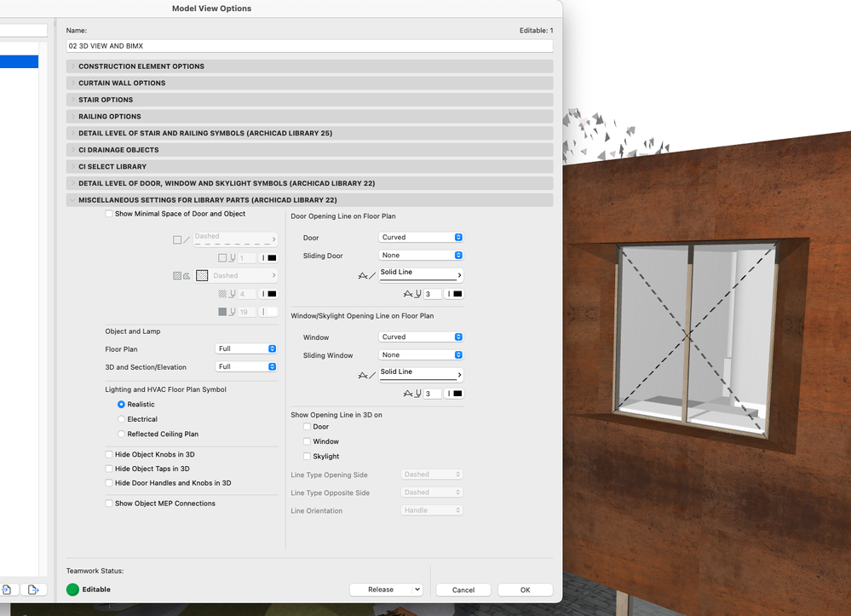Click the white pen swatch beside value 19
The width and height of the screenshot is (851, 616).
point(272,312)
